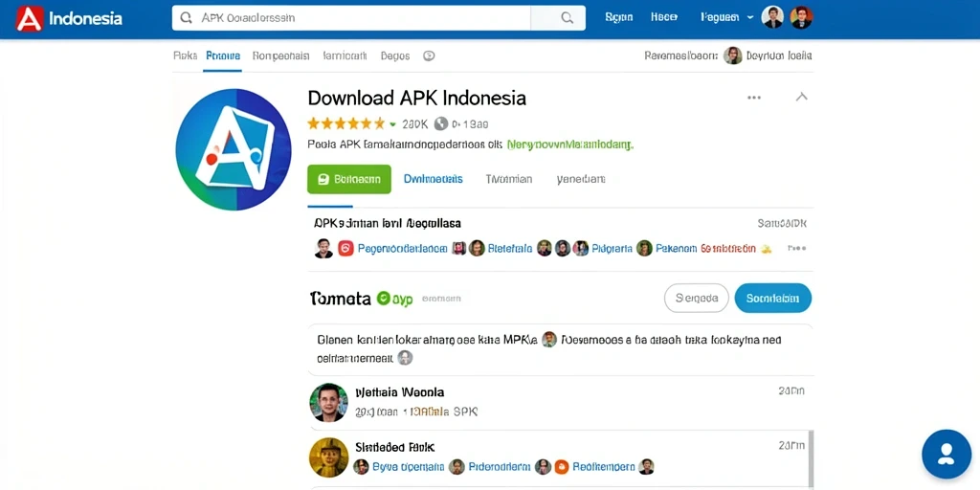
Task: Open the green NerynbovnMatianlodarıg link
Action: pos(570,145)
